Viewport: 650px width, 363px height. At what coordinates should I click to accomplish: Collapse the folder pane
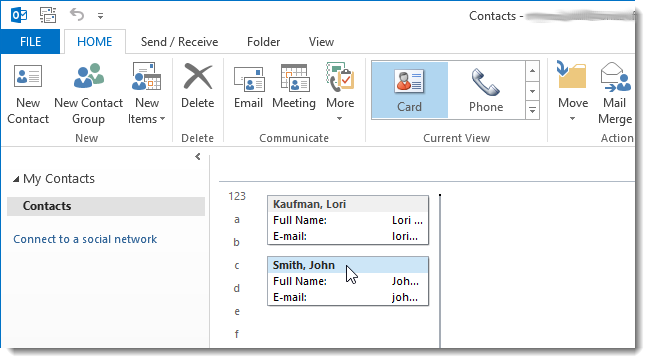tap(198, 157)
